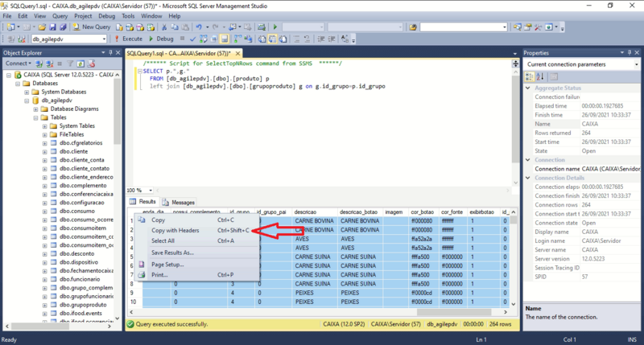Click the Copy icon in the top toolbar

pos(175,27)
